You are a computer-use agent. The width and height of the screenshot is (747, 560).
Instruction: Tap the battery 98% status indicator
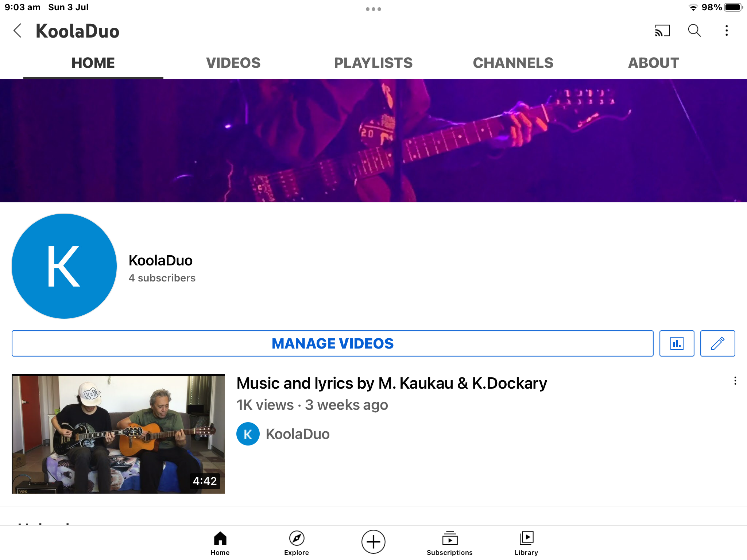tap(722, 7)
